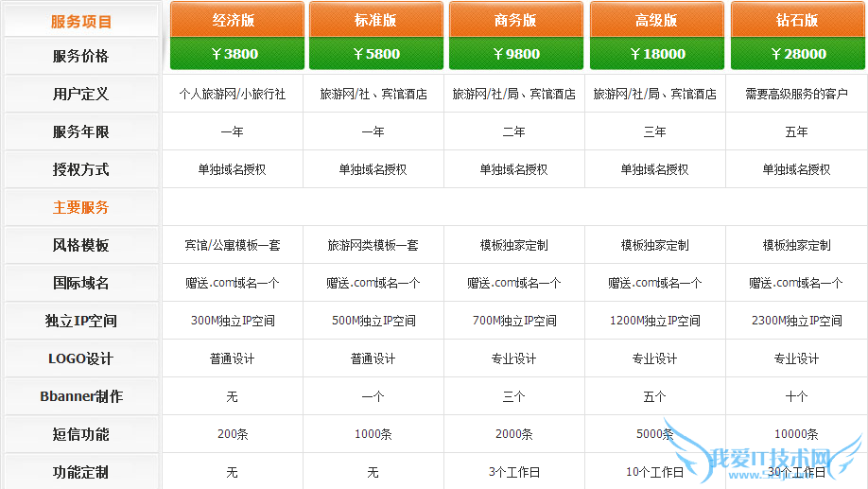The height and width of the screenshot is (489, 868).
Task: Click the 服务项目 header label
Action: coord(81,22)
